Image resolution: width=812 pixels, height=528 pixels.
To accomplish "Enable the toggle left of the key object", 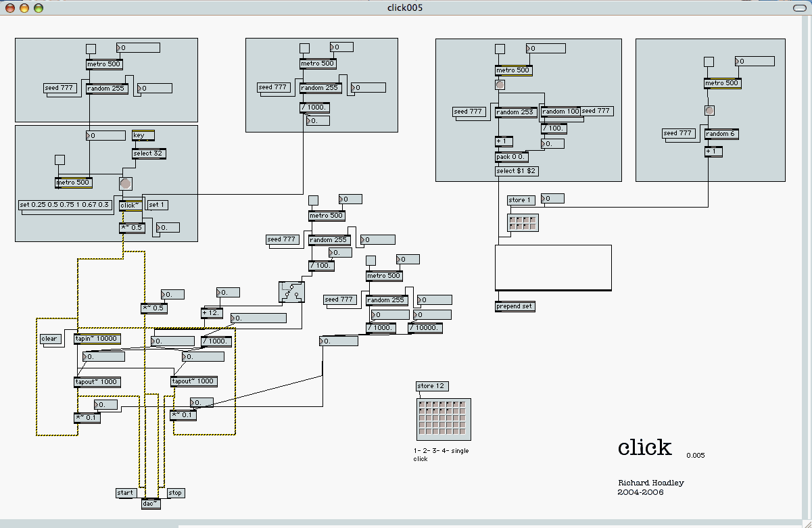I will tap(59, 160).
